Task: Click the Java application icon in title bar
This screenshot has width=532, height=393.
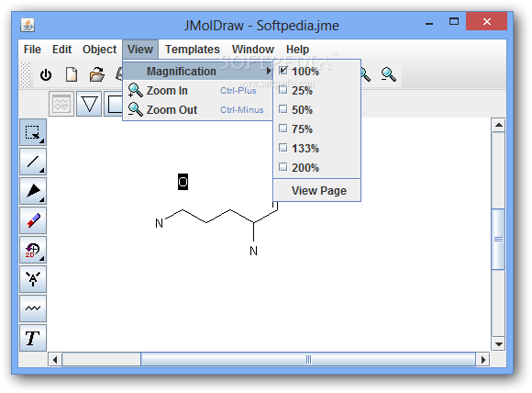Action: click(28, 25)
